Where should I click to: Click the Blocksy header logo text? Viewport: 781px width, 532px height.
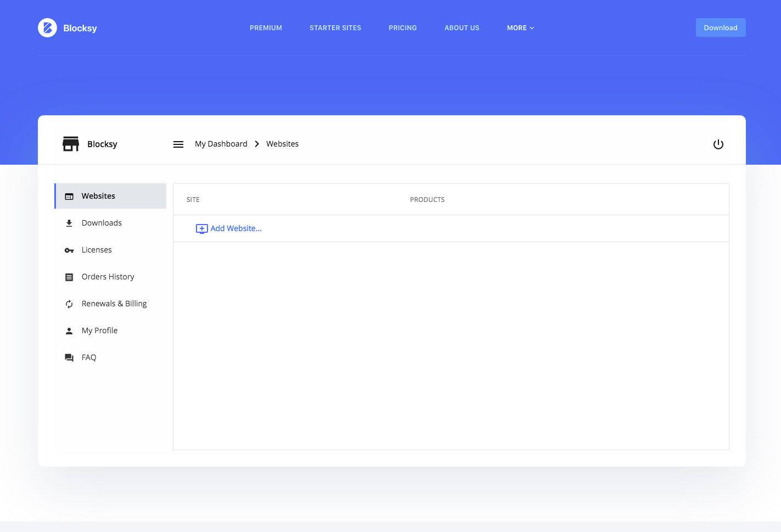[x=80, y=28]
